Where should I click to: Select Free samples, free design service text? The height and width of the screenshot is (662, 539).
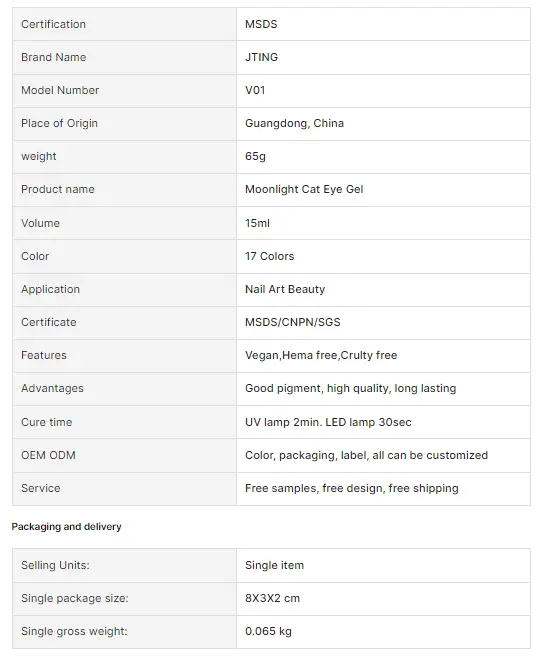point(351,488)
